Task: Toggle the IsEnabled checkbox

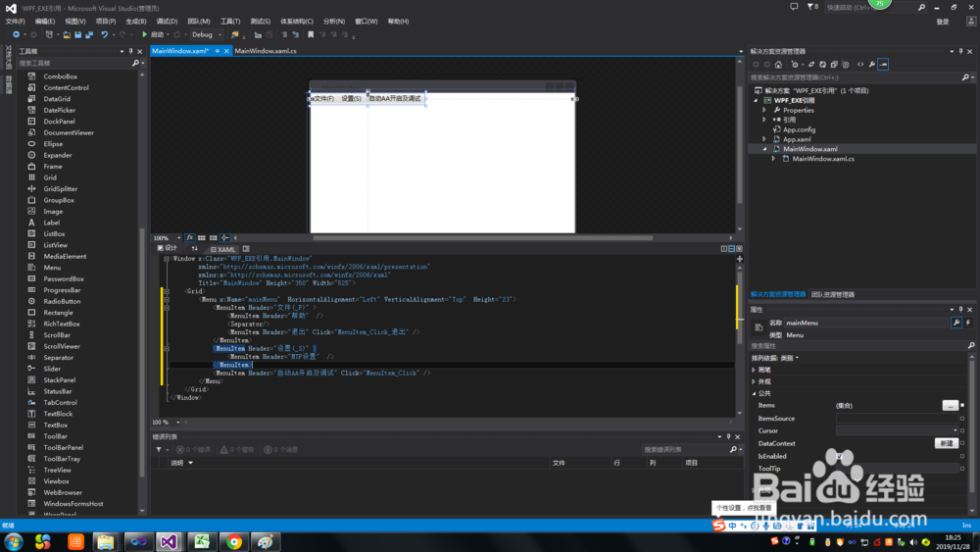Action: [840, 456]
